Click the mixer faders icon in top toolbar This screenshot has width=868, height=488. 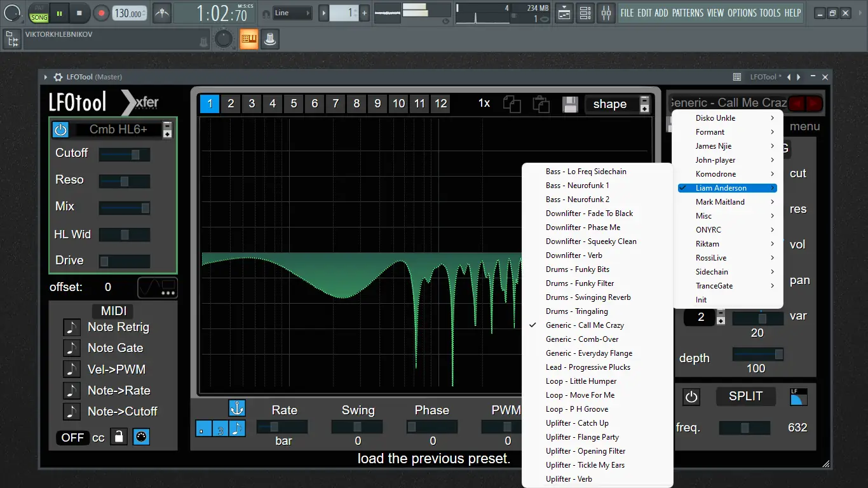[x=606, y=13]
